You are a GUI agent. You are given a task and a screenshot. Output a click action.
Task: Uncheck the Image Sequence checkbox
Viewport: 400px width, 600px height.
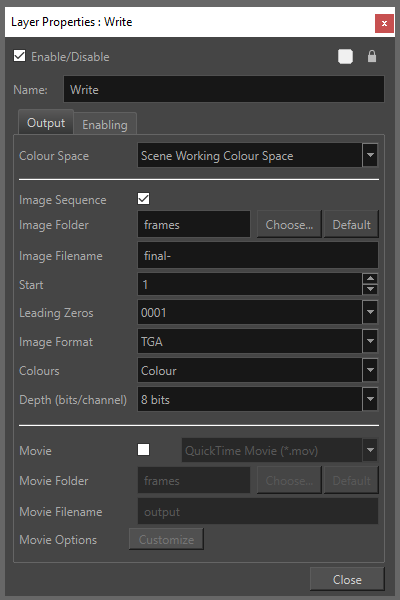click(144, 199)
